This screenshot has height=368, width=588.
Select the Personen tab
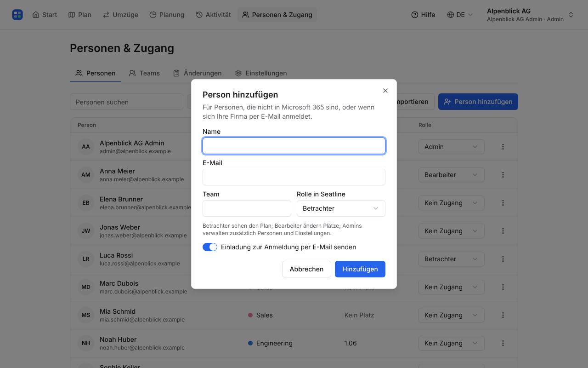pos(96,73)
